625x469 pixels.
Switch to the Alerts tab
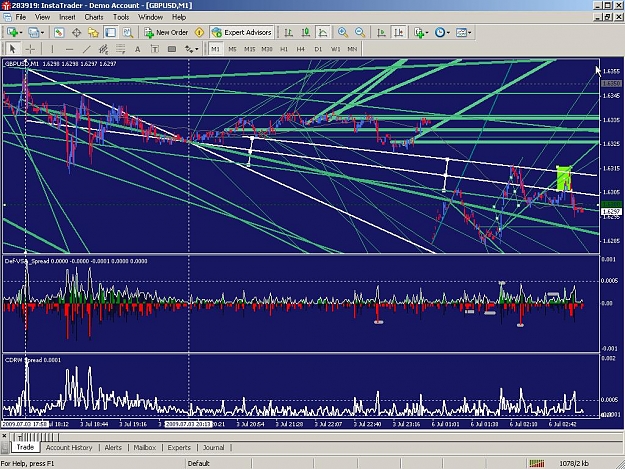click(113, 447)
